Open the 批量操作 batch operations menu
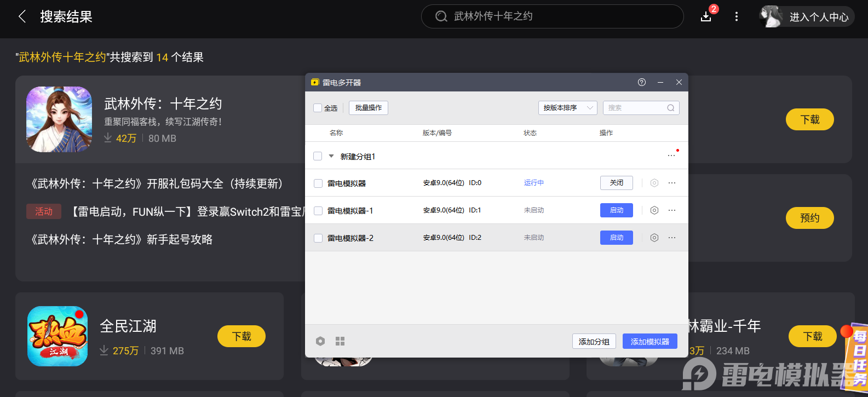Image resolution: width=868 pixels, height=397 pixels. pos(368,108)
